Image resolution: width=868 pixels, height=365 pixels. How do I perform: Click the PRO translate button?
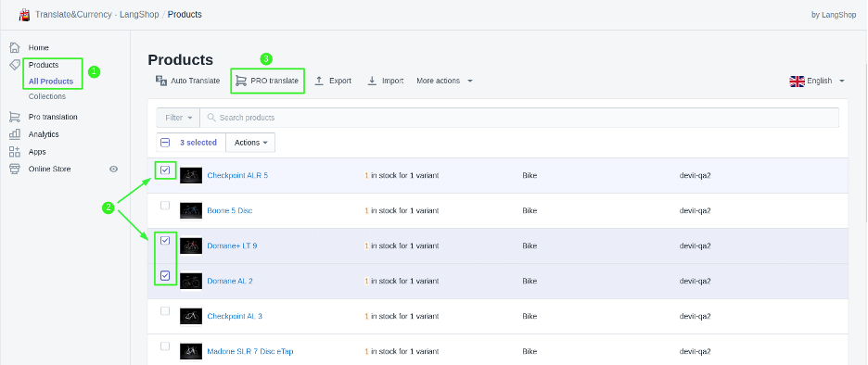(x=268, y=81)
